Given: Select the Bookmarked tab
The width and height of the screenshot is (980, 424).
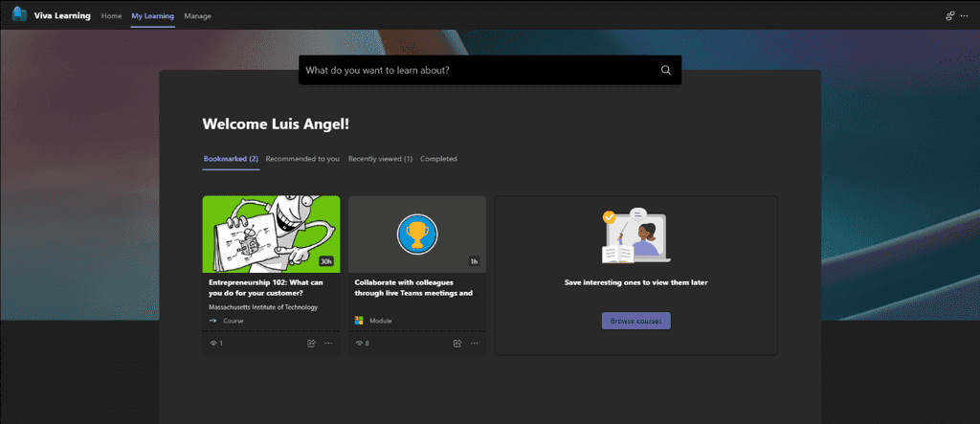Looking at the screenshot, I should click(232, 159).
